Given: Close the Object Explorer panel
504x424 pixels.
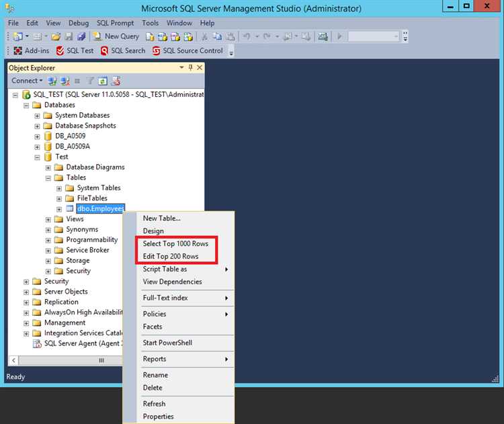Looking at the screenshot, I should (200, 67).
